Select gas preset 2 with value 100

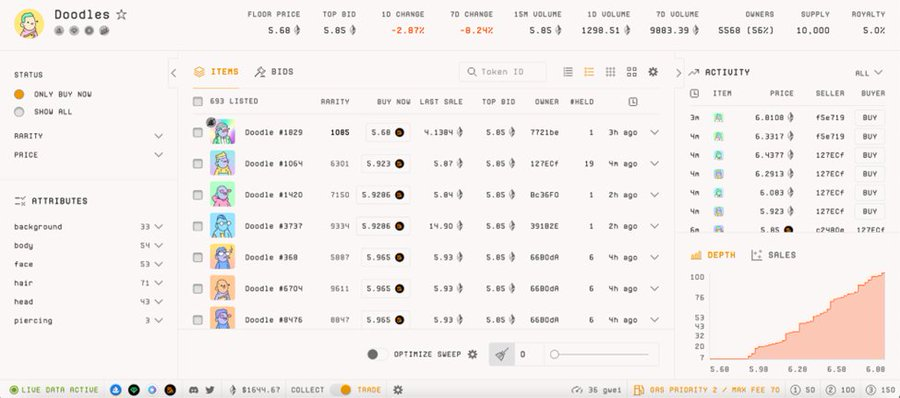pyautogui.click(x=840, y=390)
